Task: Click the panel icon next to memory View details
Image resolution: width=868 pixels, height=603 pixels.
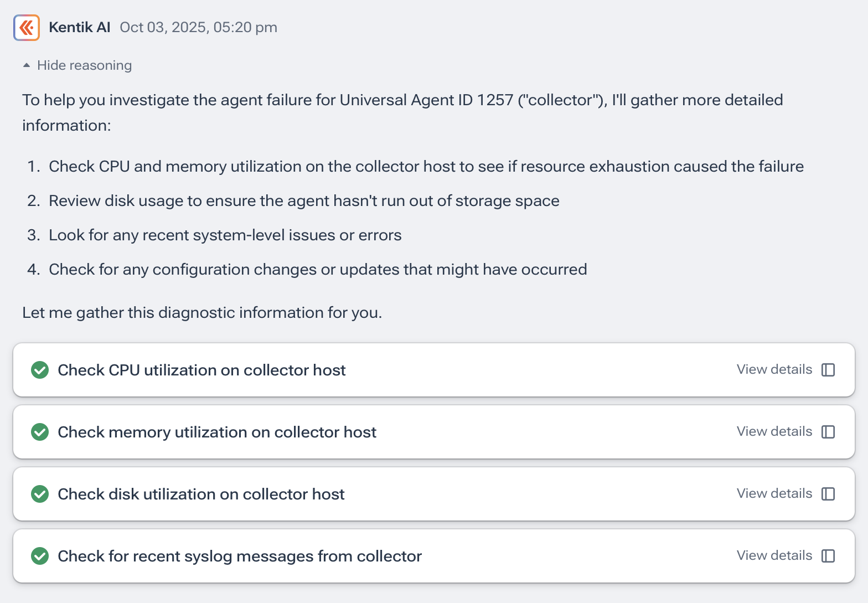Action: pos(828,431)
